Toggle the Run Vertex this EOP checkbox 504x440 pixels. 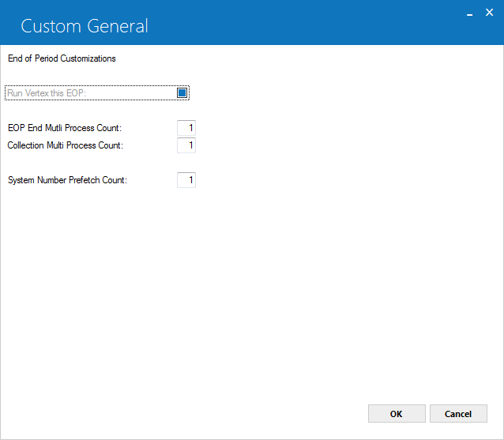(182, 93)
